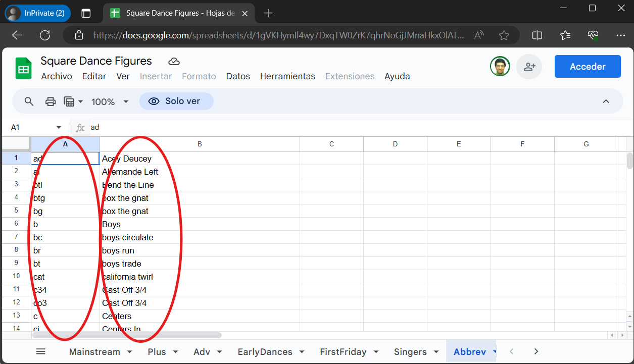Open Singers tab dropdown arrow
This screenshot has width=634, height=364.
pos(435,352)
